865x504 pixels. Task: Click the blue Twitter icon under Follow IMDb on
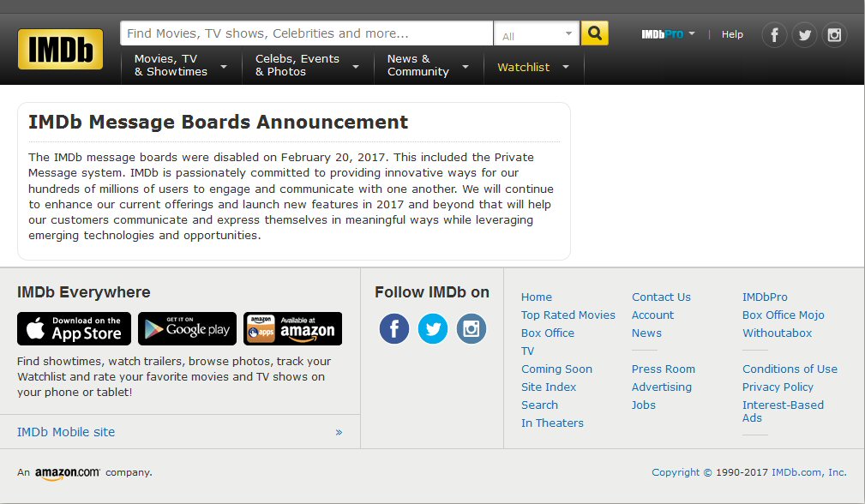click(x=433, y=328)
